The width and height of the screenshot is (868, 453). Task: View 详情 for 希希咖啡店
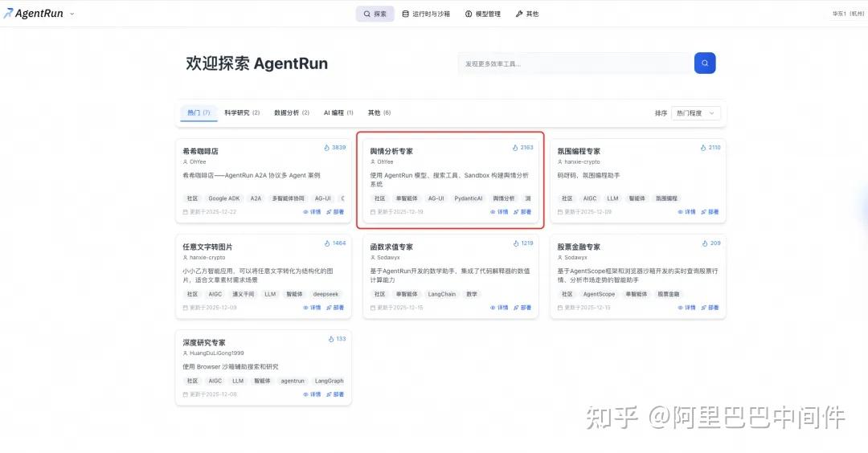tap(312, 212)
